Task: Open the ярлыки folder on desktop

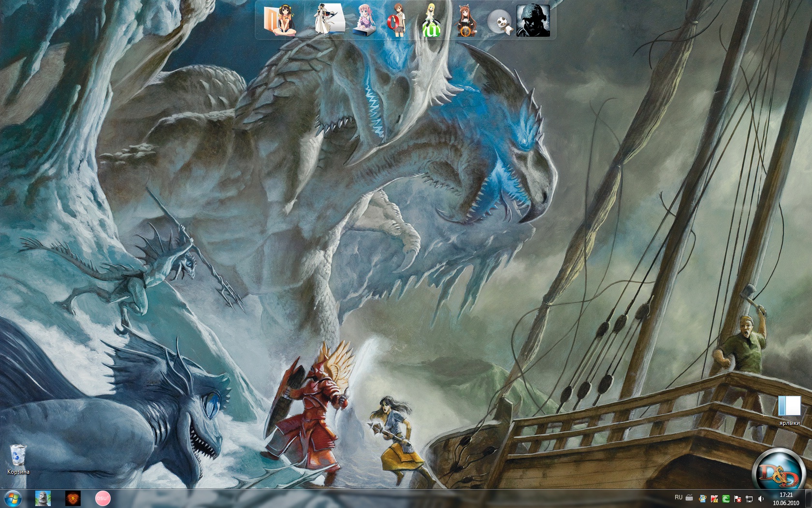Action: [789, 411]
